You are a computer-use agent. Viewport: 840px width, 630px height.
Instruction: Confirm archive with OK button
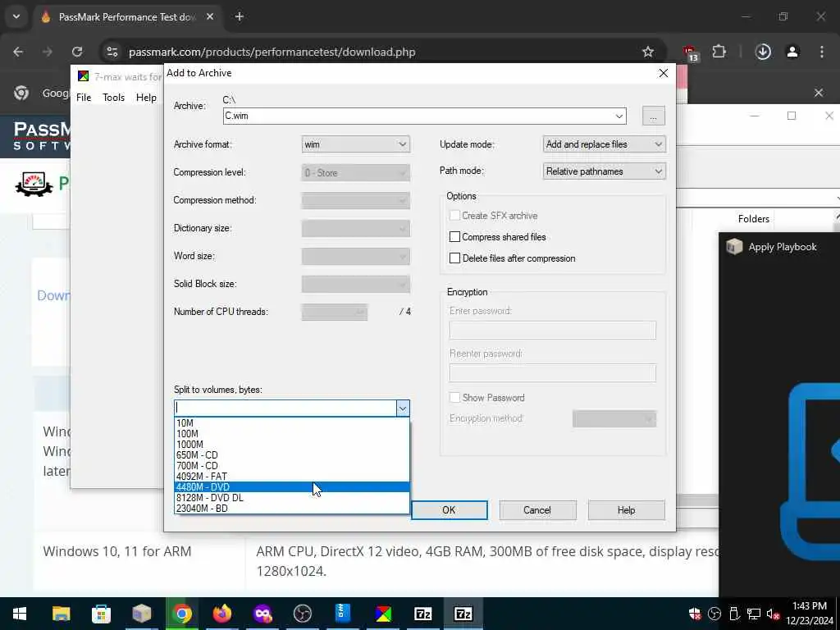[x=449, y=510]
